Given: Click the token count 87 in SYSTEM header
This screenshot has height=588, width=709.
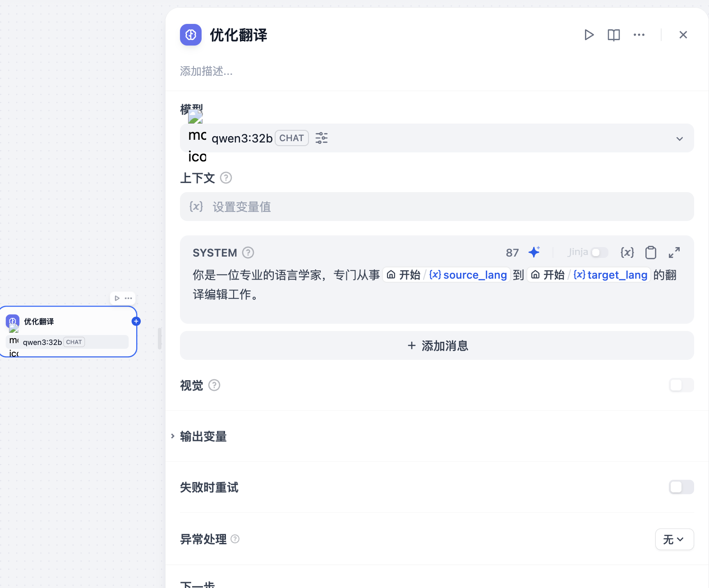Looking at the screenshot, I should click(512, 253).
